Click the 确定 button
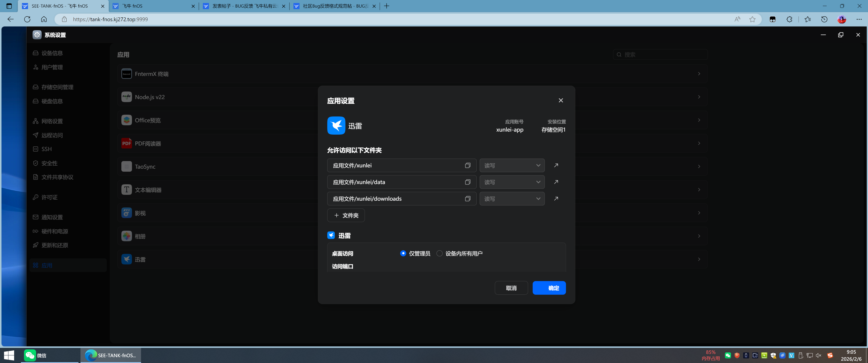This screenshot has height=363, width=868. click(x=549, y=288)
